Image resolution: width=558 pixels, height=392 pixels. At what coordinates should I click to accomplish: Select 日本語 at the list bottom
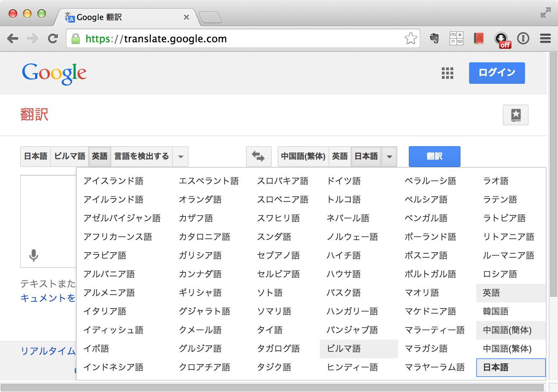511,367
